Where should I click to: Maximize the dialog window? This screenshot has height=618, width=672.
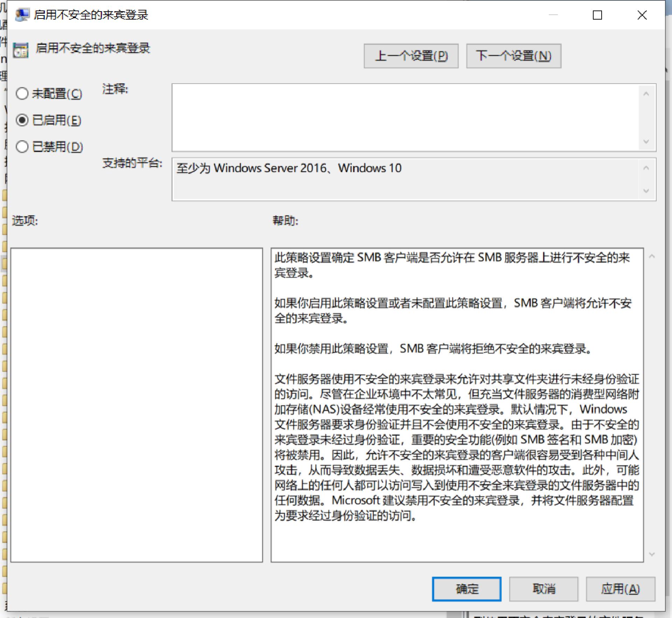[597, 15]
